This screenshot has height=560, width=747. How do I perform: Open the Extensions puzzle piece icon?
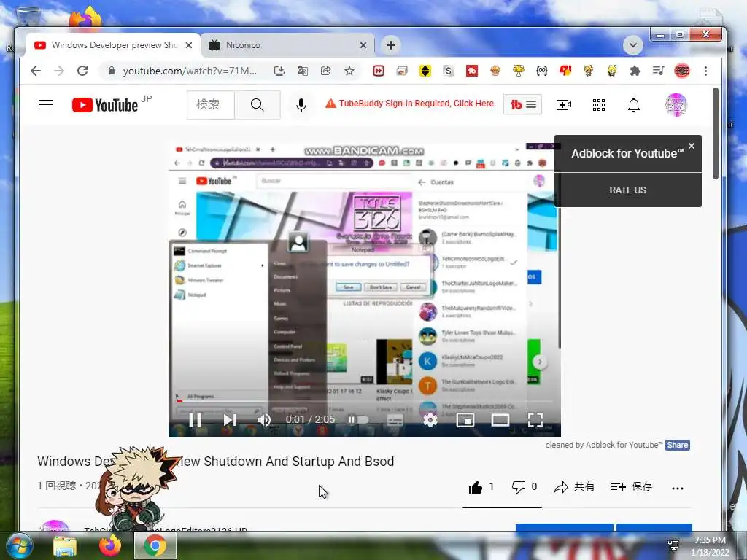pyautogui.click(x=635, y=71)
